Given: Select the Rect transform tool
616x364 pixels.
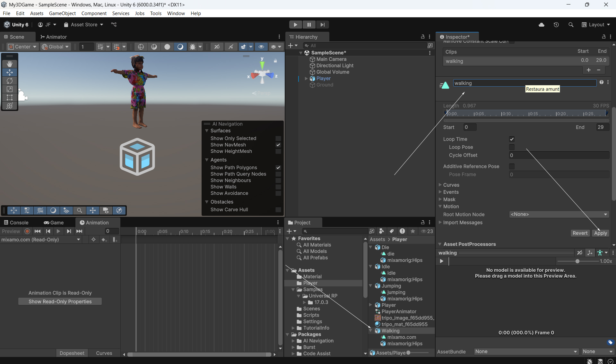Looking at the screenshot, I should click(10, 97).
